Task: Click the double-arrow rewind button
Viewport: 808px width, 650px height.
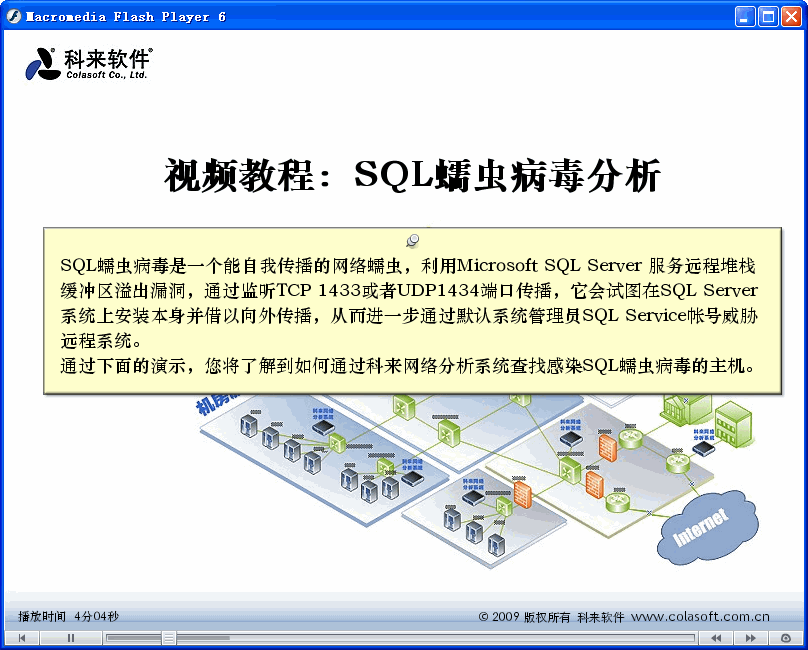Action: 717,636
